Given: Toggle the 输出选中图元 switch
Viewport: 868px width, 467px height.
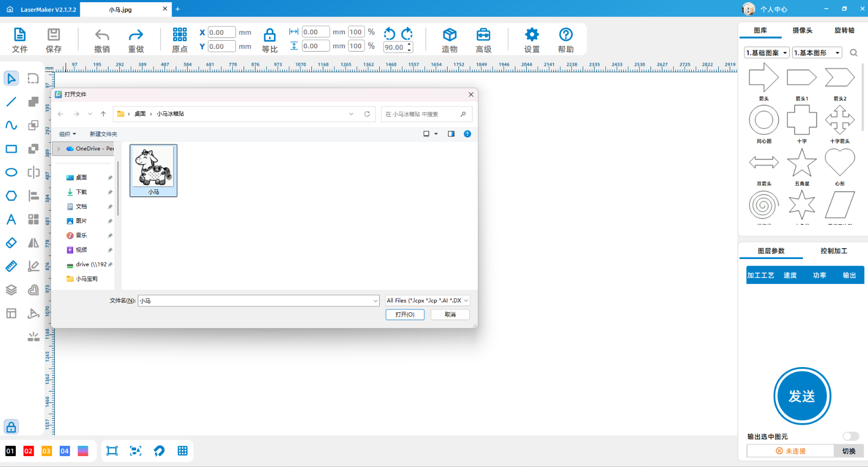Looking at the screenshot, I should (x=850, y=436).
